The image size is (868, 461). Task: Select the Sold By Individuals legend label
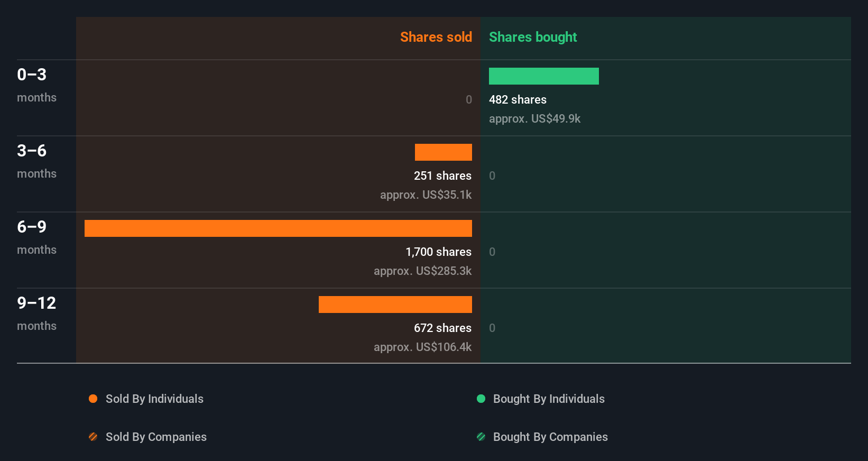[x=154, y=399]
